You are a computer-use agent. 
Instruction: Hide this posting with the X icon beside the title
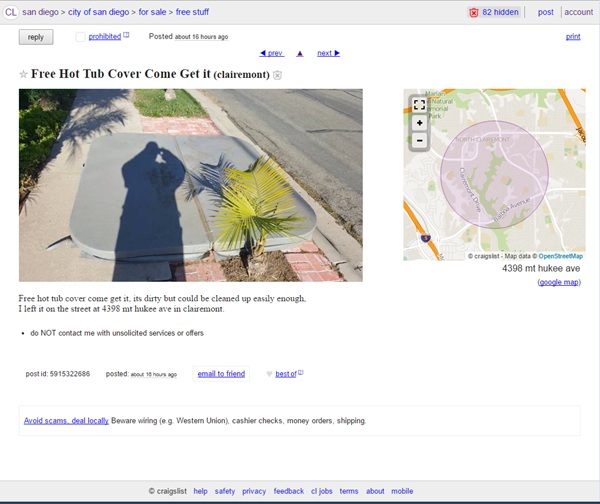click(x=277, y=75)
